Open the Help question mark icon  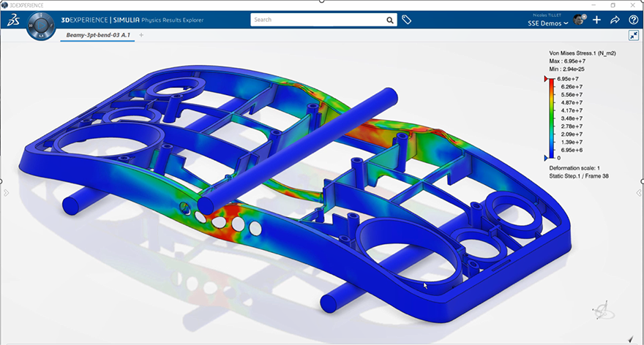point(633,20)
